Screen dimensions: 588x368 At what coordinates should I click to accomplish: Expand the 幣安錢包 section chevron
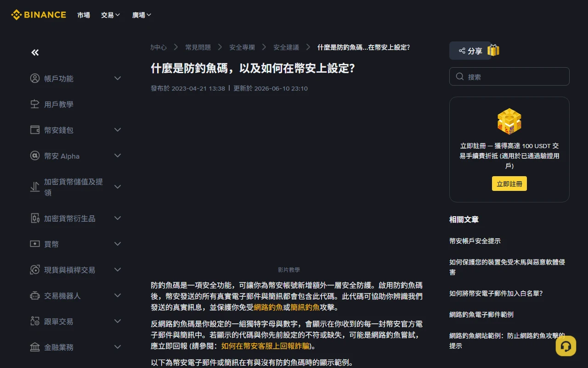118,130
